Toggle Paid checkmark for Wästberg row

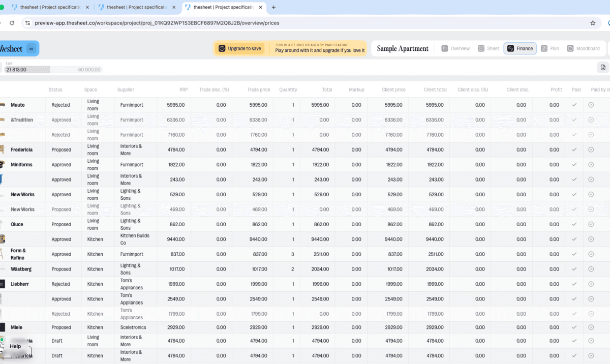coord(574,269)
